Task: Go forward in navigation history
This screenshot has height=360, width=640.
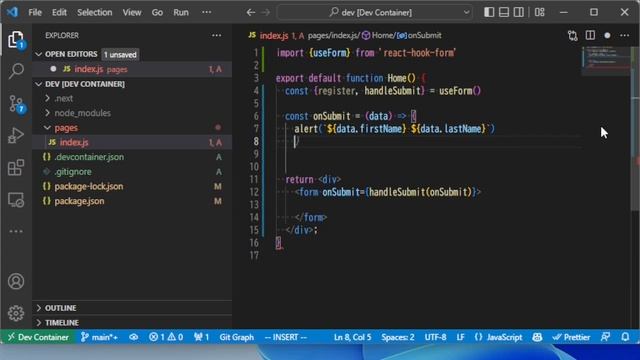Action: [x=266, y=12]
